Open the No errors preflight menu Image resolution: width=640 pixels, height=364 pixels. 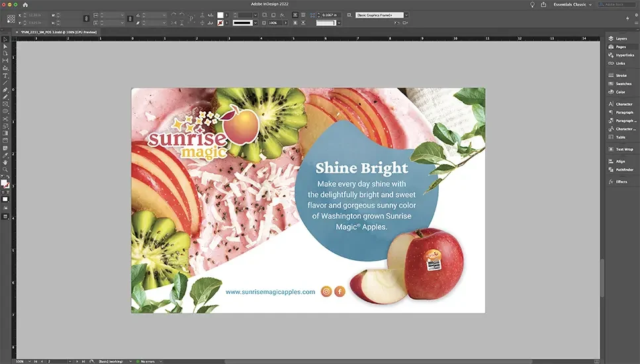[x=161, y=361]
